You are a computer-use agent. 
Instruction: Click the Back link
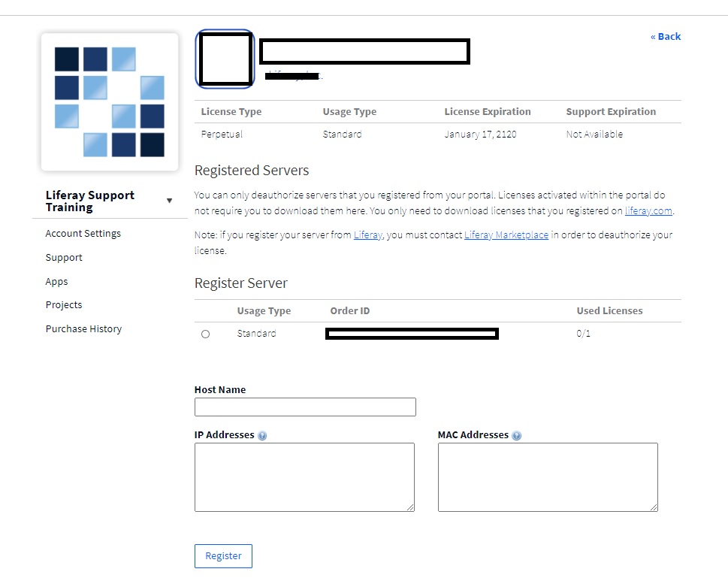point(665,36)
